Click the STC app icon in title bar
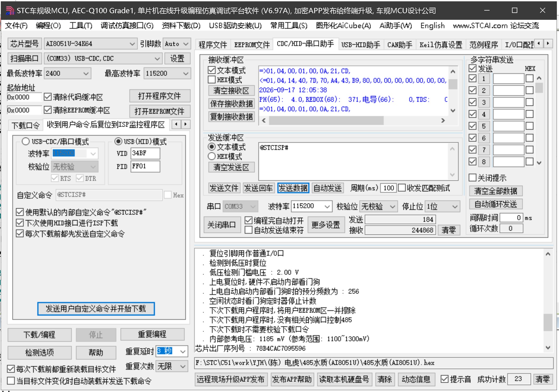This screenshot has height=392, width=559. (x=10, y=11)
